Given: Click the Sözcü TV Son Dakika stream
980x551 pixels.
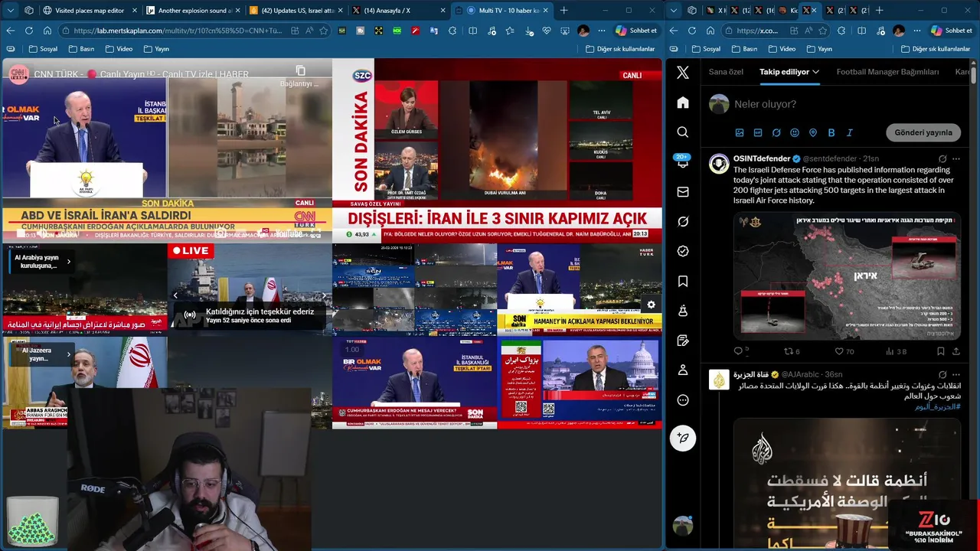Looking at the screenshot, I should [x=497, y=152].
